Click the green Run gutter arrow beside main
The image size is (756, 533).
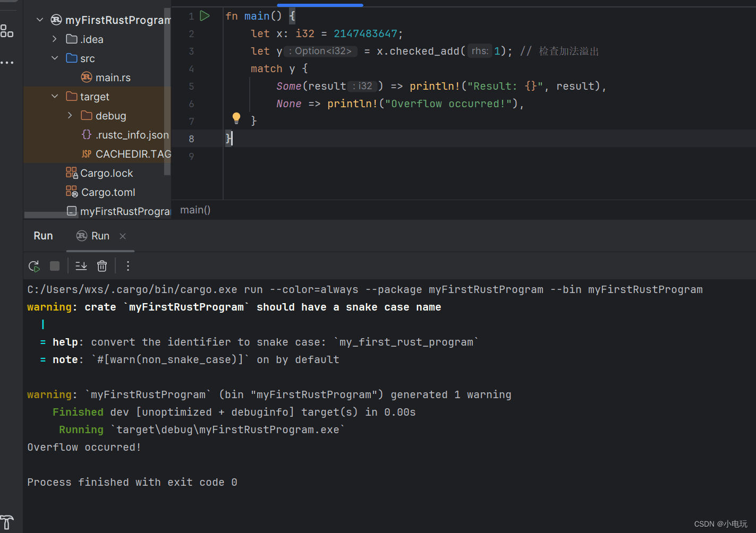click(x=205, y=16)
